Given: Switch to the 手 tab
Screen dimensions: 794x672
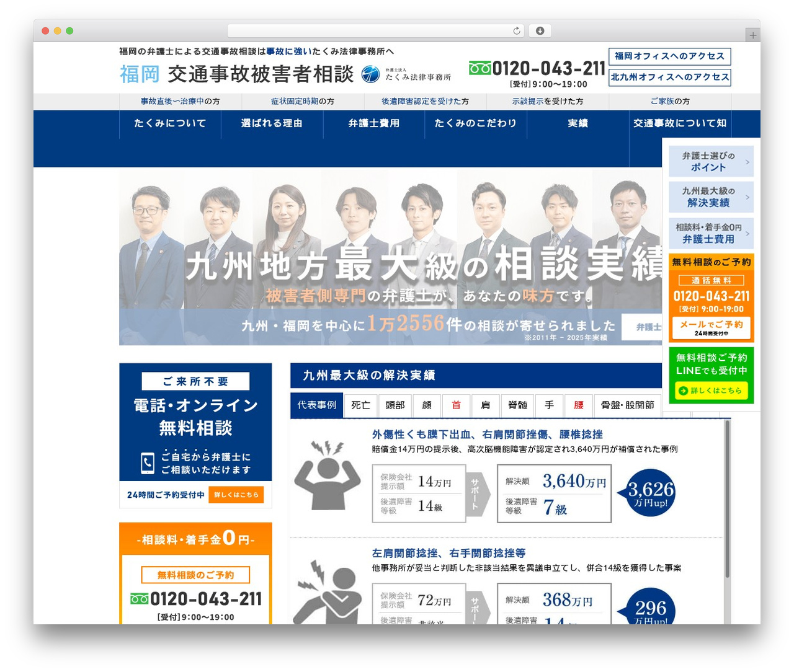Looking at the screenshot, I should point(550,405).
